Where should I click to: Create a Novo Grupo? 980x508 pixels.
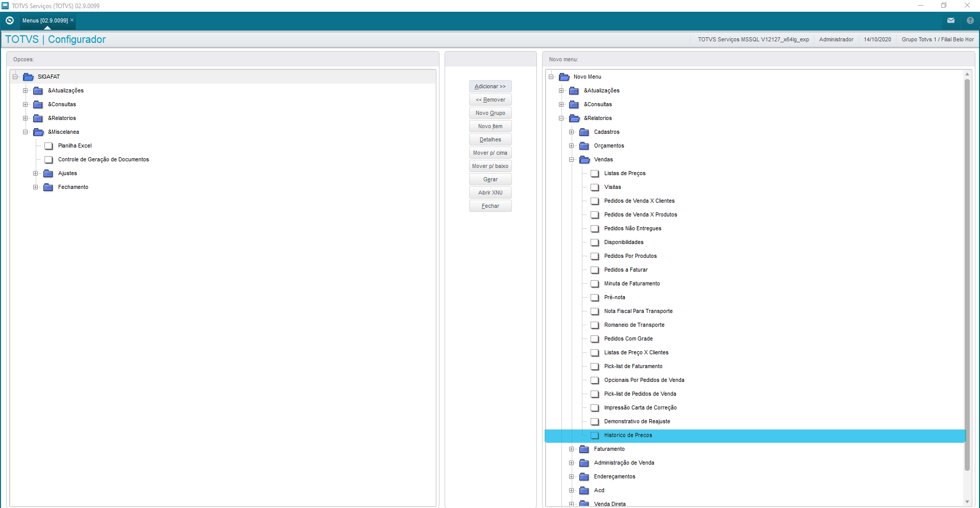[491, 113]
